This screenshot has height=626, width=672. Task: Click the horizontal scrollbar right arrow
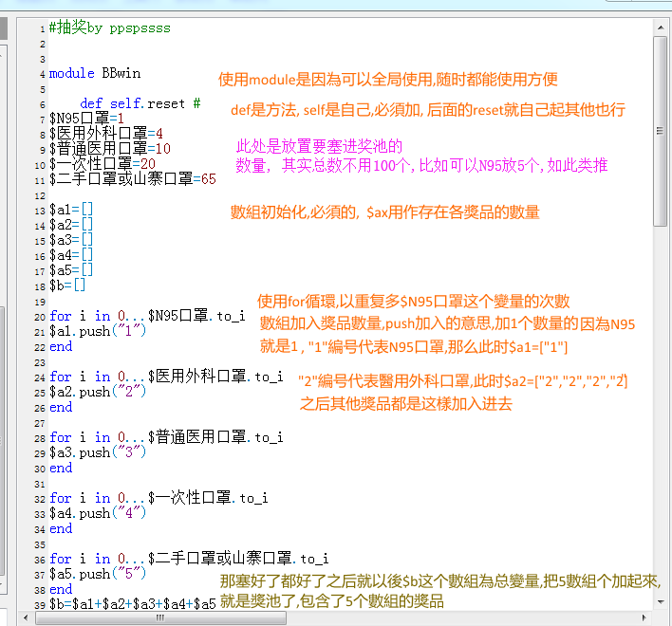pos(644,617)
